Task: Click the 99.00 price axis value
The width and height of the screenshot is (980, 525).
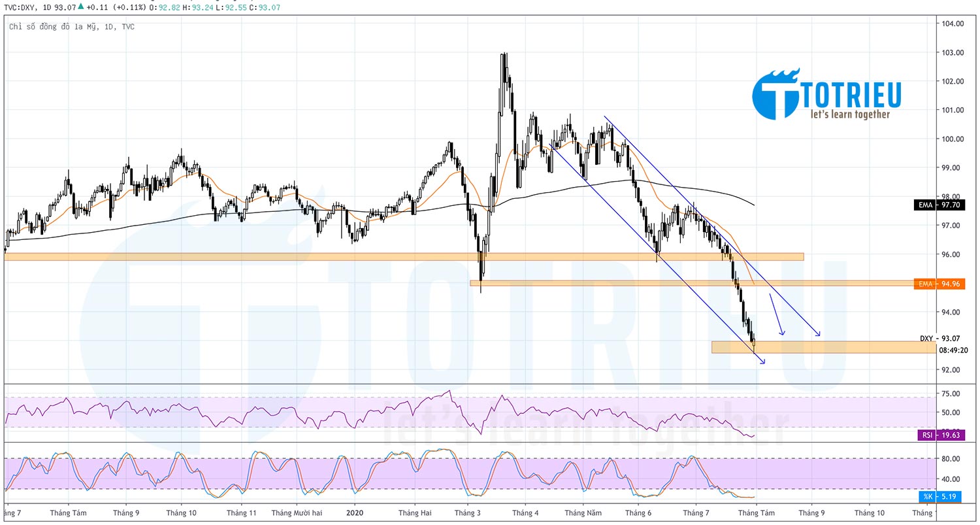Action: pos(951,167)
